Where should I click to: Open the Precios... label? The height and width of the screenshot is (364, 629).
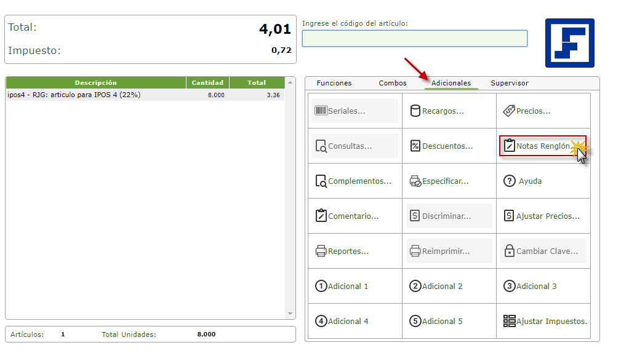click(533, 111)
